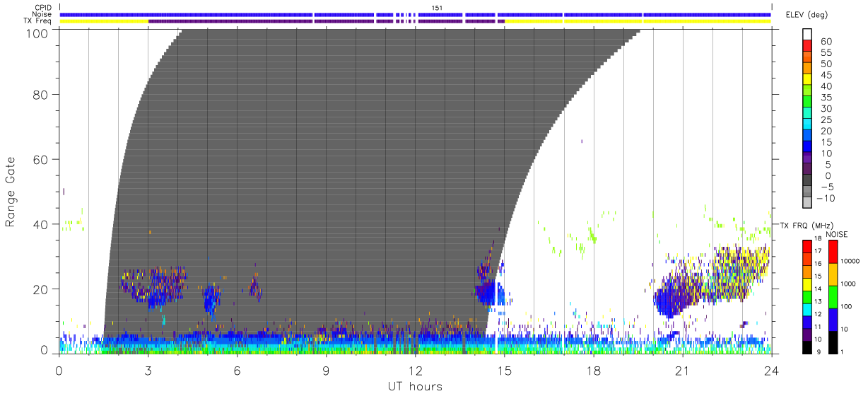Click the red noise swatch above 10000
The height and width of the screenshot is (401, 868).
click(x=832, y=251)
